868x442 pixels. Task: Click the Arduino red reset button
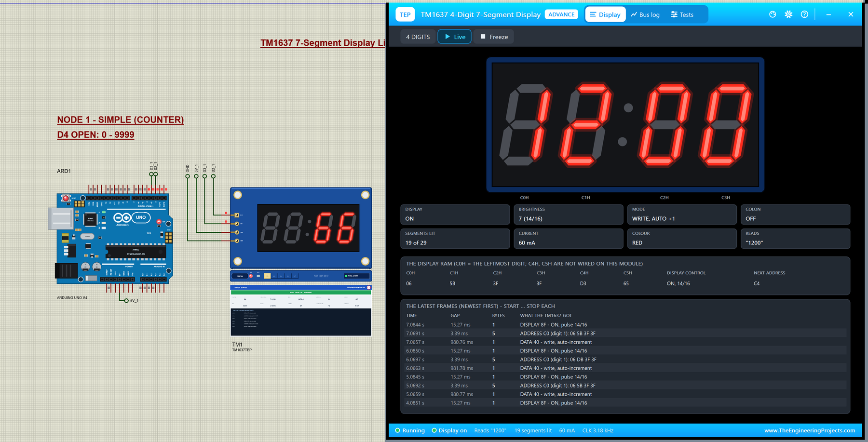click(x=66, y=198)
